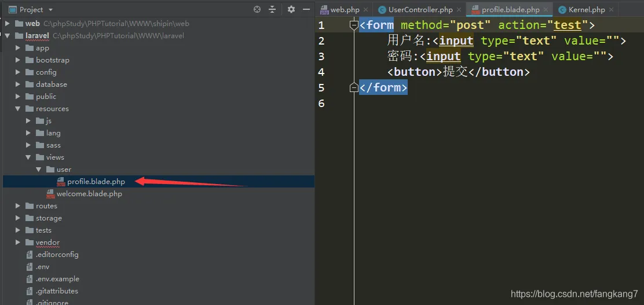This screenshot has width=644, height=305.
Task: Expand the js folder arrow
Action: [28, 121]
